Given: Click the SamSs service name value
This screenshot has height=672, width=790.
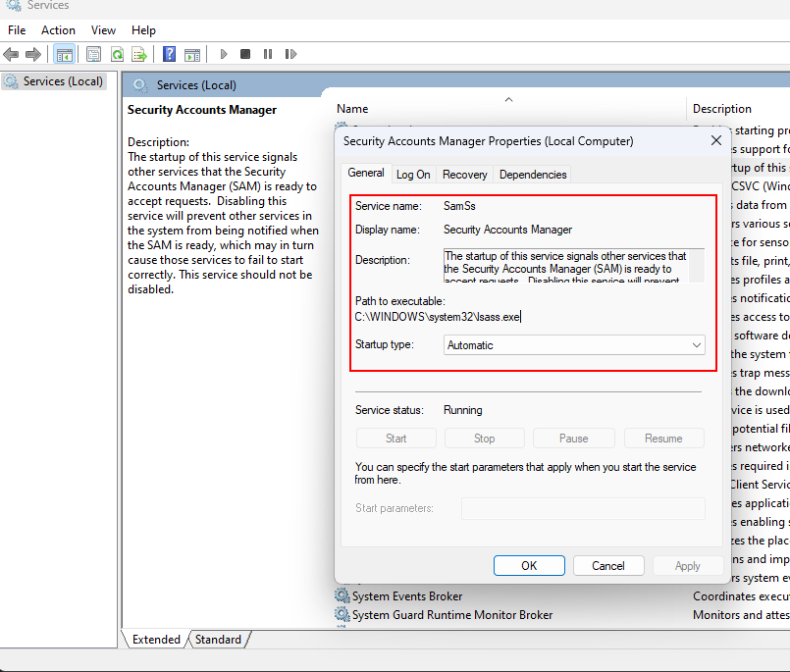Looking at the screenshot, I should coord(459,206).
